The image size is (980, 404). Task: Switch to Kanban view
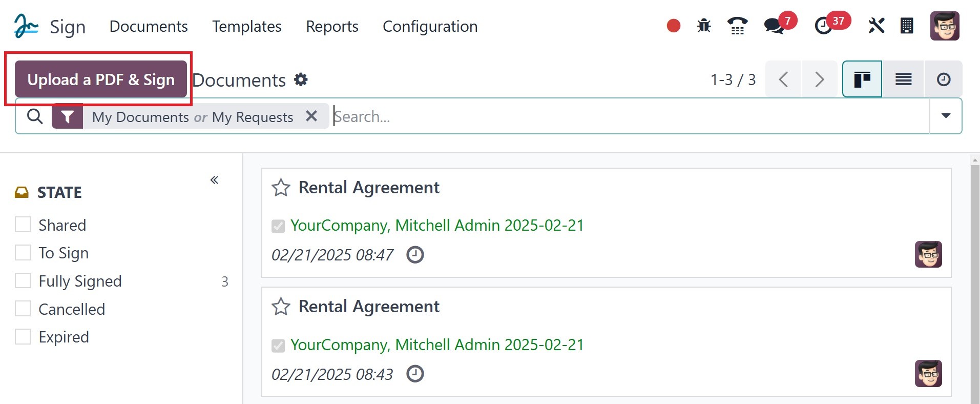pos(862,79)
